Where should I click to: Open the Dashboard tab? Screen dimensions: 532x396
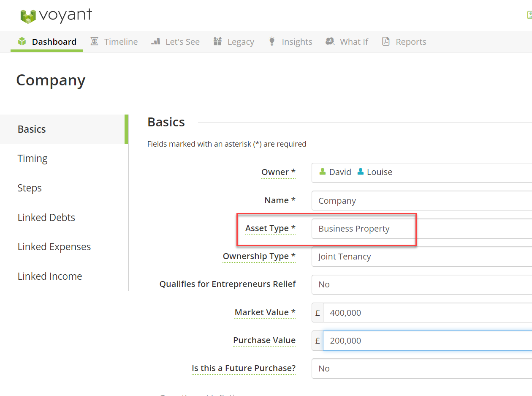tap(47, 41)
